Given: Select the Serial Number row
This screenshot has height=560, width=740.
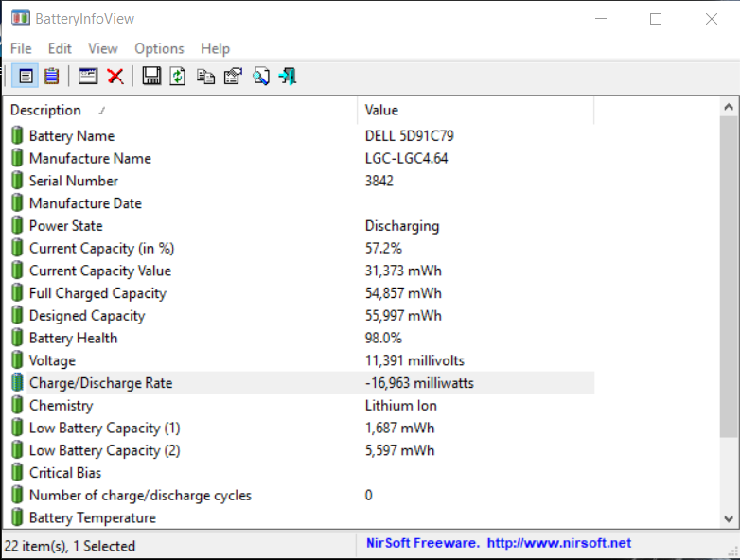Looking at the screenshot, I should (299, 181).
